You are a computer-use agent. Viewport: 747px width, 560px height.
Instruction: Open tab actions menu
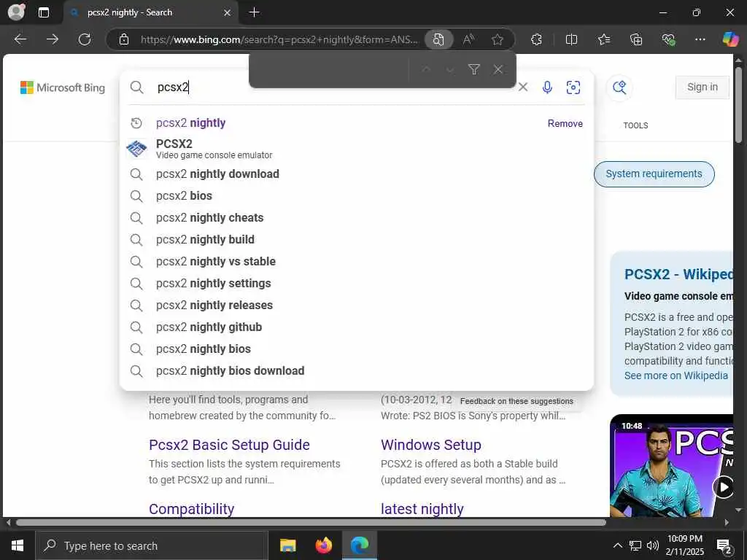pyautogui.click(x=44, y=12)
